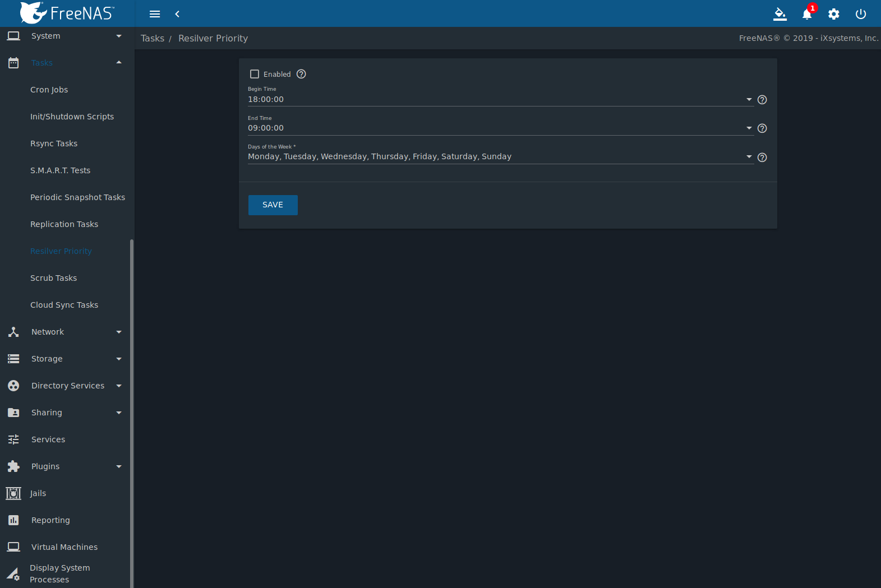The height and width of the screenshot is (588, 881).
Task: Open the End Time dropdown
Action: (x=749, y=128)
